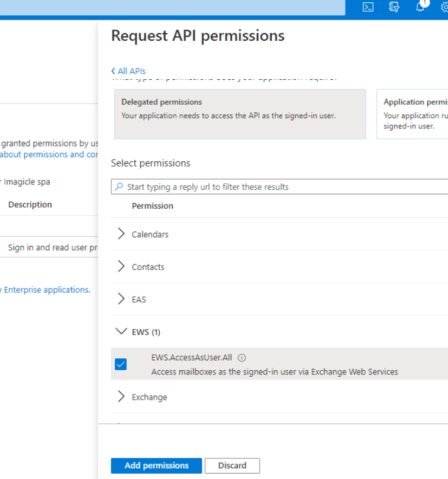This screenshot has width=448, height=479.
Task: Open the Enterprise applications link
Action: 46,290
